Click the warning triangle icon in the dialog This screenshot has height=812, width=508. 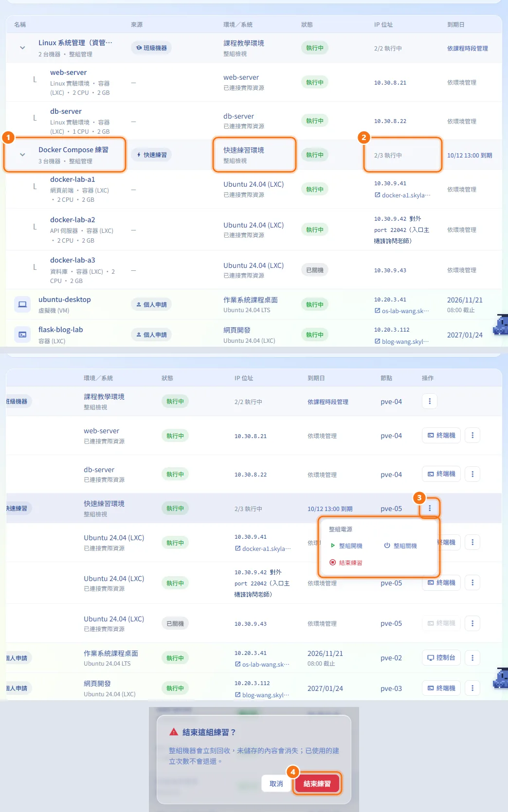tap(174, 732)
